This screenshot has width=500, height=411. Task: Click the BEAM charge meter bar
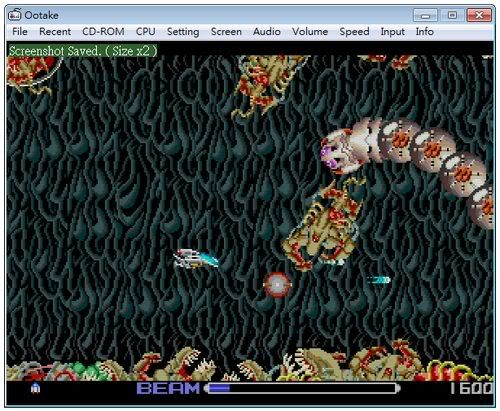(302, 388)
